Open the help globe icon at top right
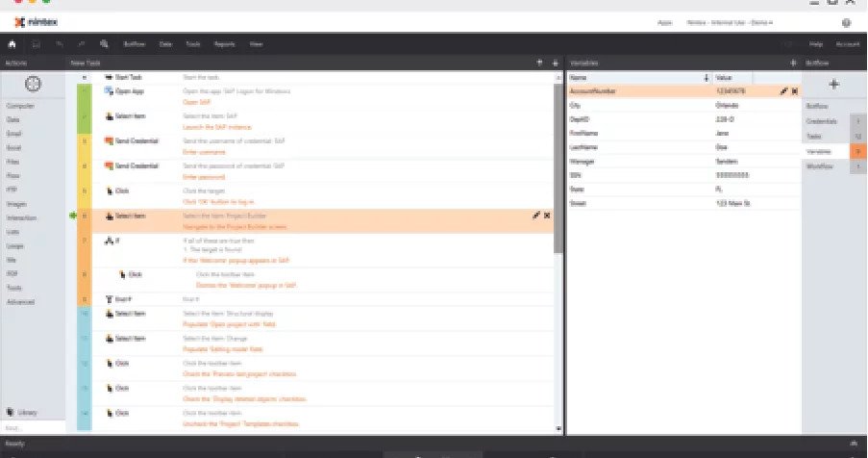Image resolution: width=868 pixels, height=458 pixels. (x=846, y=21)
